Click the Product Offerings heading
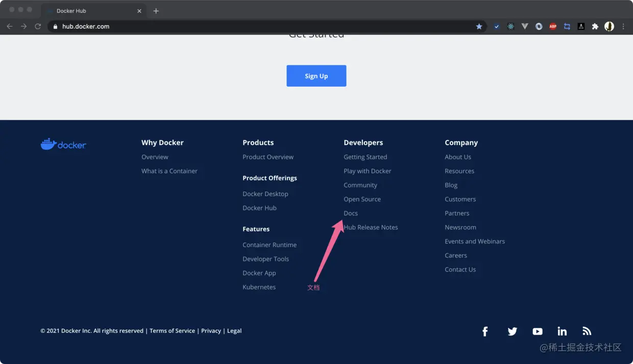 270,178
